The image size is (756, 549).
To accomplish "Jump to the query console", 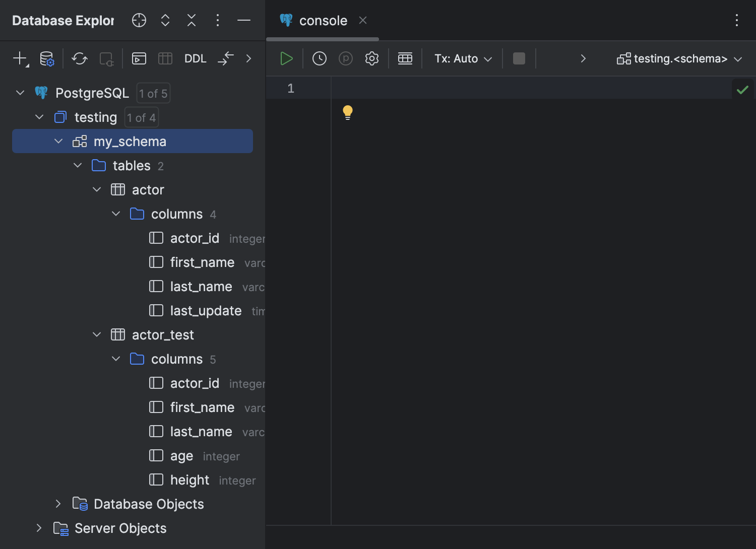I will [139, 58].
